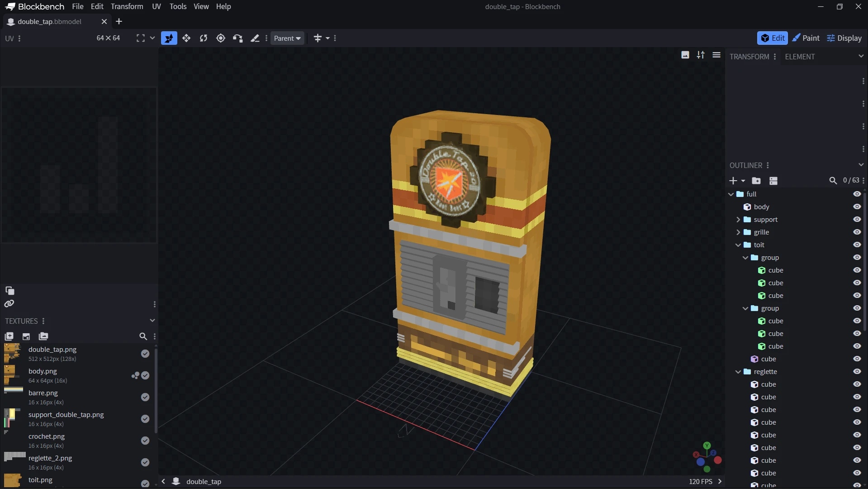The width and height of the screenshot is (868, 489).
Task: Add a new group in outliner
Action: (756, 181)
